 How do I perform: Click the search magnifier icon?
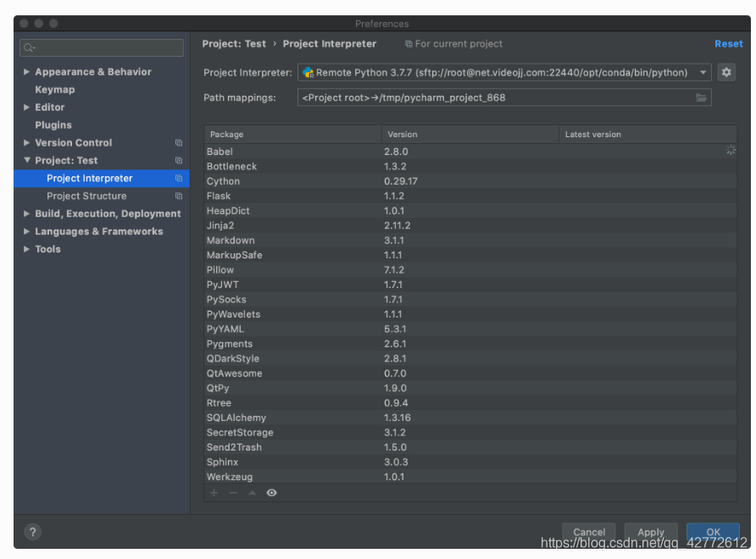29,47
